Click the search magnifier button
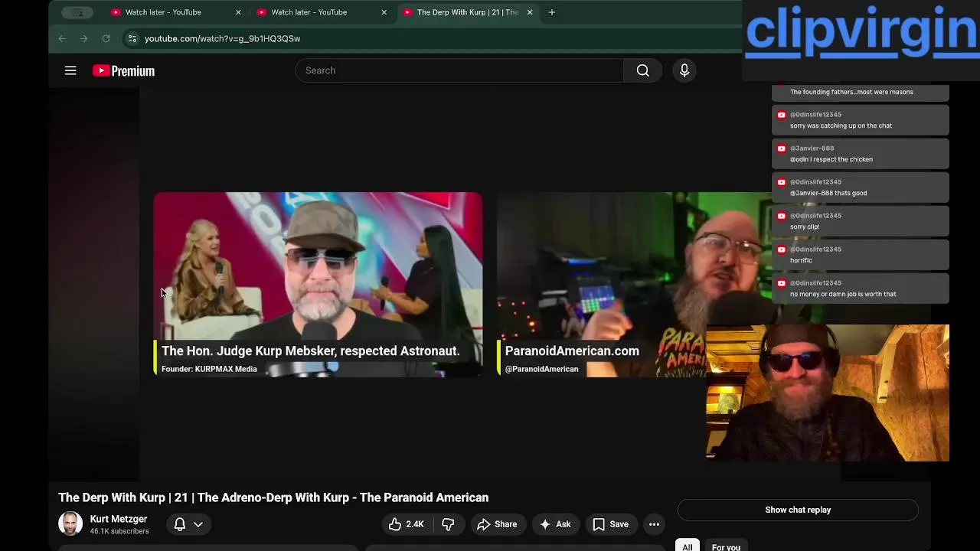Screen dimensions: 980x551 click(642, 70)
